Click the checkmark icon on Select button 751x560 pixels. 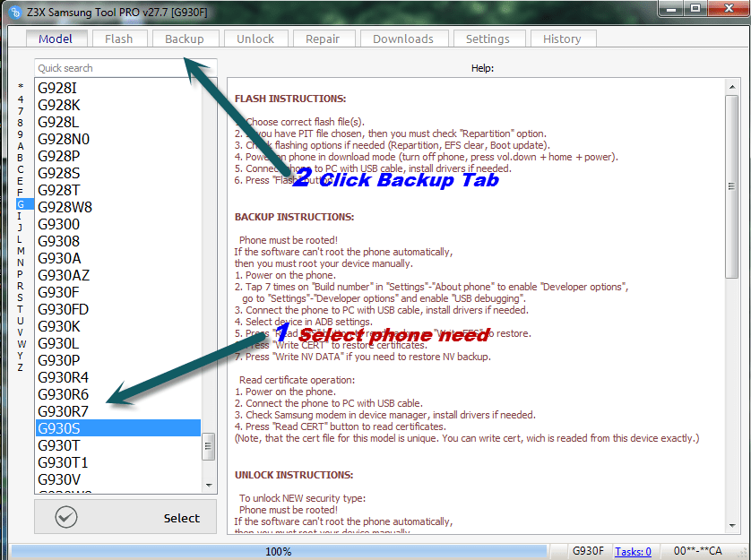click(x=66, y=517)
